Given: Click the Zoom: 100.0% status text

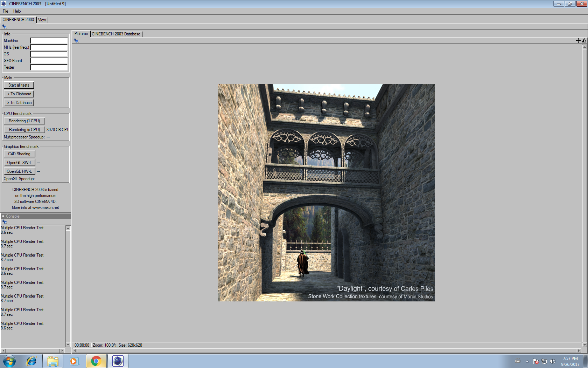Looking at the screenshot, I should coord(105,345).
